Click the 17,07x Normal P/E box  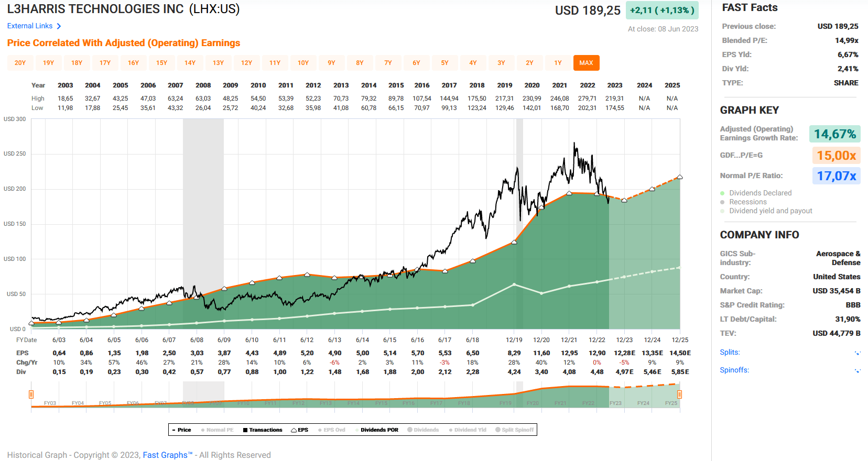837,176
